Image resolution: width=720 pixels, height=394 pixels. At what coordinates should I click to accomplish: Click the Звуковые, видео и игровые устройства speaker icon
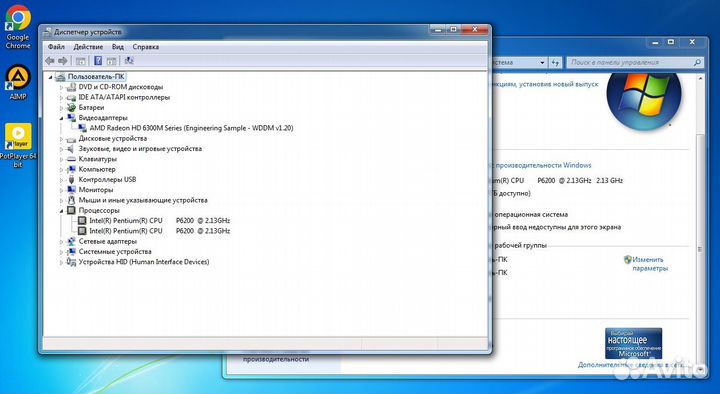71,149
